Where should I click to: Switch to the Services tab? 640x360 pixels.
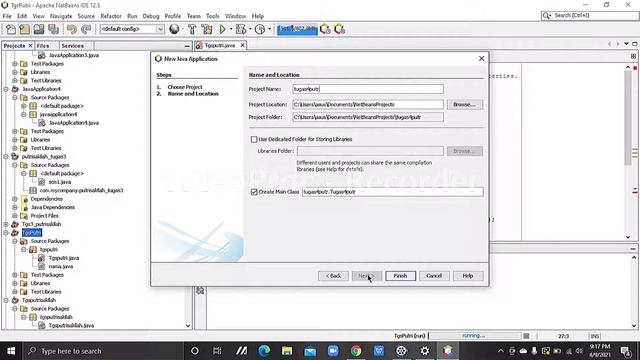pos(72,46)
